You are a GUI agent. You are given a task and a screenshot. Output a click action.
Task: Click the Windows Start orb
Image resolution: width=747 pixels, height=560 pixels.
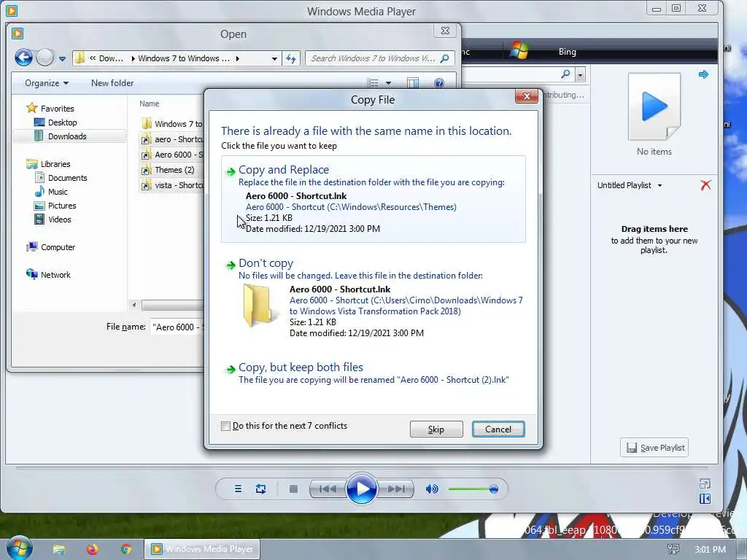20,548
